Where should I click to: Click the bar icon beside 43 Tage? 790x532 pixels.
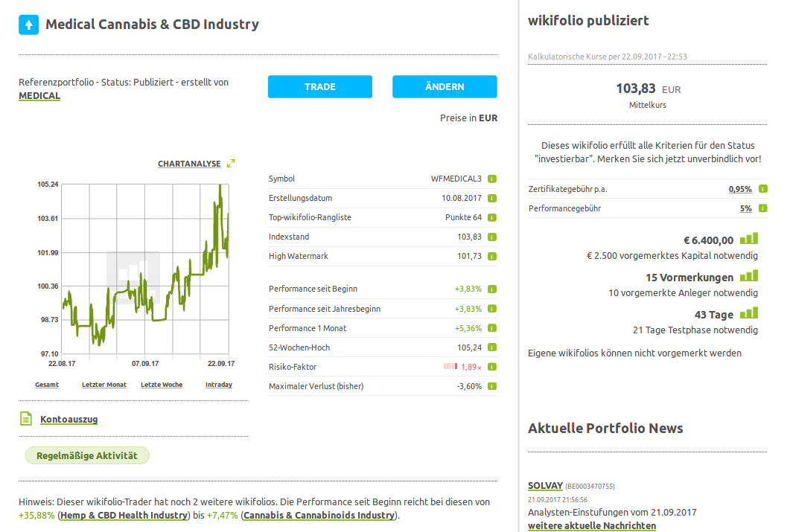pyautogui.click(x=749, y=313)
